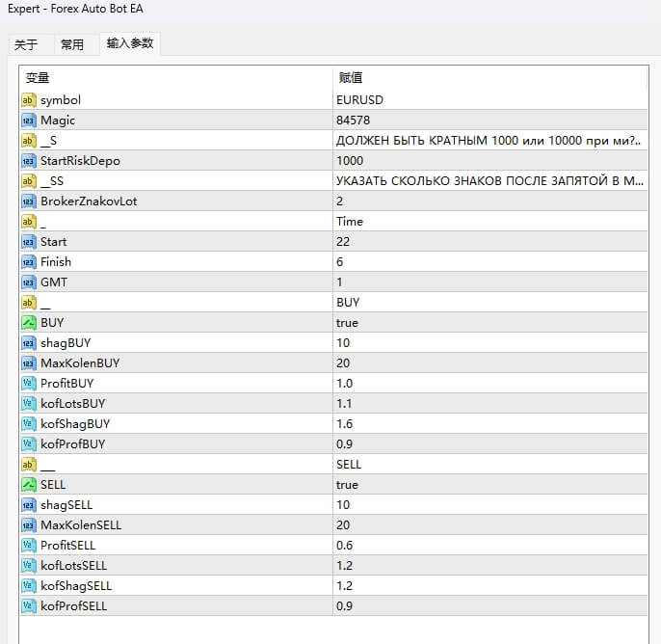
Task: Click the integer icon beside shagSELL
Action: [28, 505]
